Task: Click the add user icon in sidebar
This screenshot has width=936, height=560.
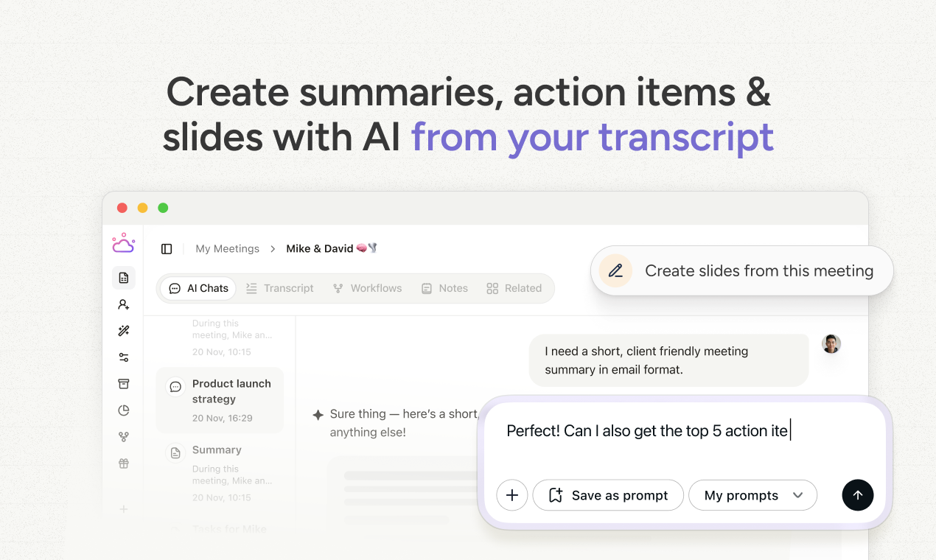Action: [124, 304]
